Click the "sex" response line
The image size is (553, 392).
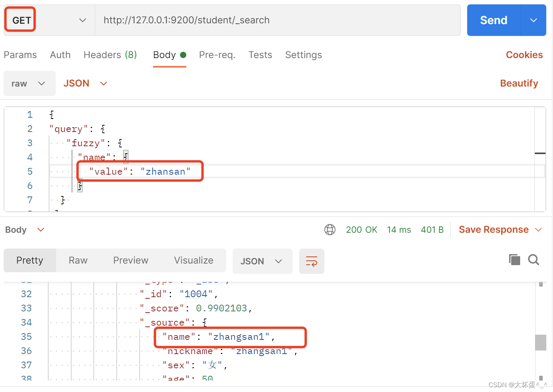pos(195,365)
